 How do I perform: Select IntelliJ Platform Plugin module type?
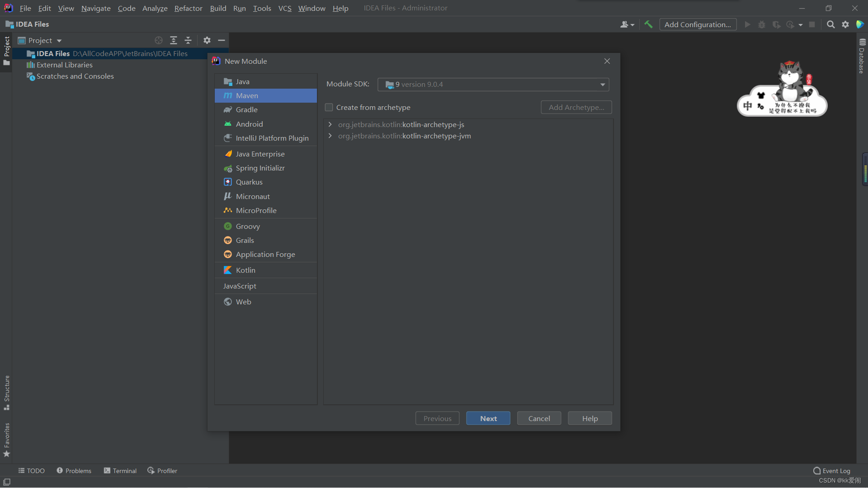pos(266,138)
